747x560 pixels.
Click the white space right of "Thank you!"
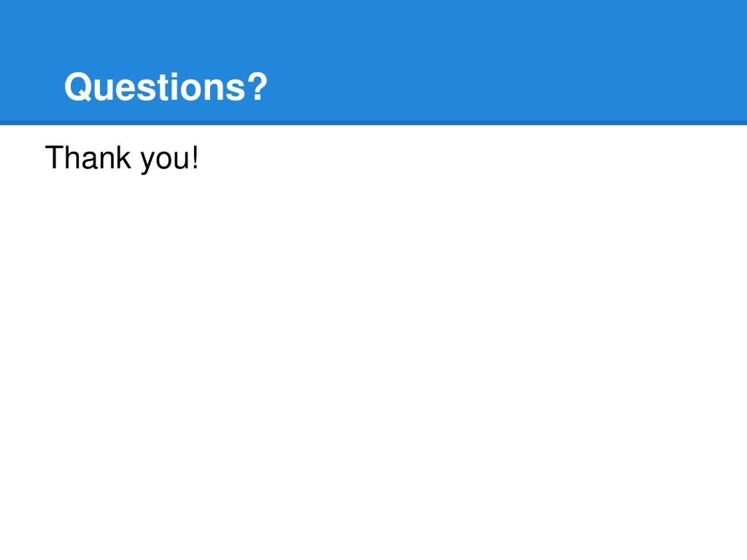[472, 158]
